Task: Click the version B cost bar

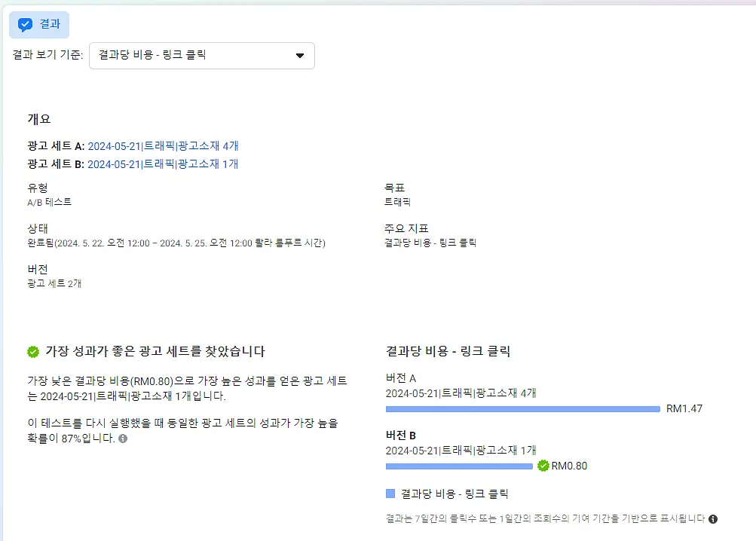Action: click(x=459, y=466)
